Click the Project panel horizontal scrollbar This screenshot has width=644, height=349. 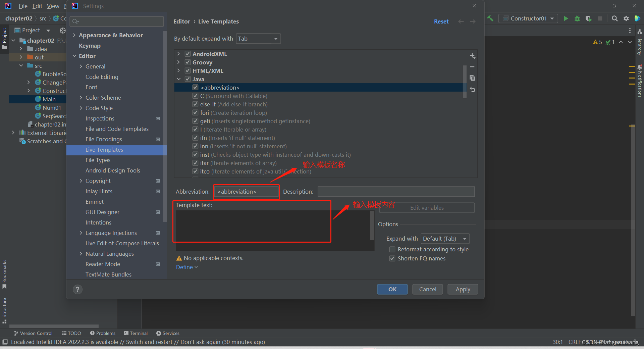click(x=54, y=326)
